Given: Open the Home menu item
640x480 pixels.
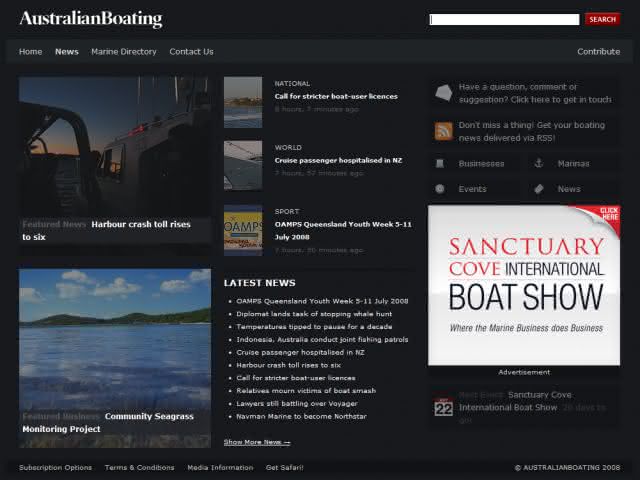Looking at the screenshot, I should pyautogui.click(x=31, y=52).
